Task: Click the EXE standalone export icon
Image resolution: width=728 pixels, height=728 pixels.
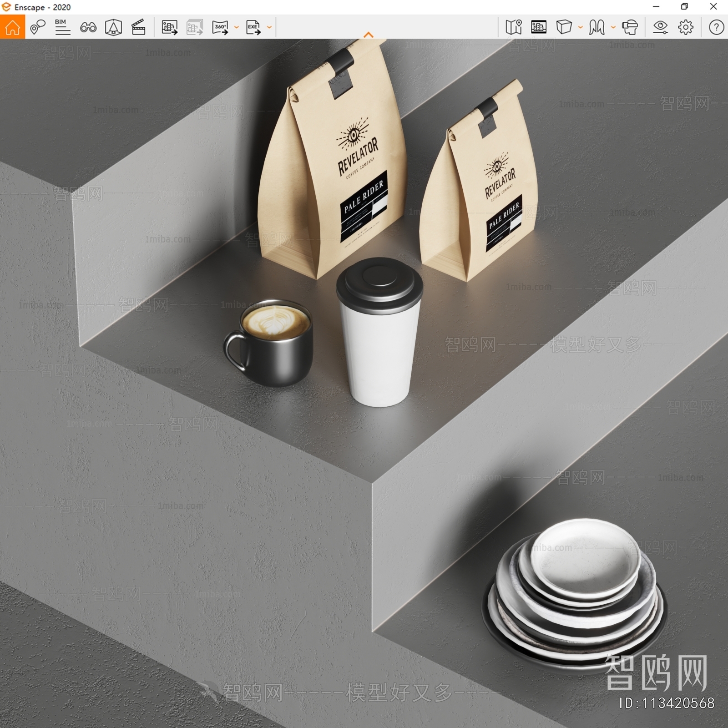Action: click(253, 27)
